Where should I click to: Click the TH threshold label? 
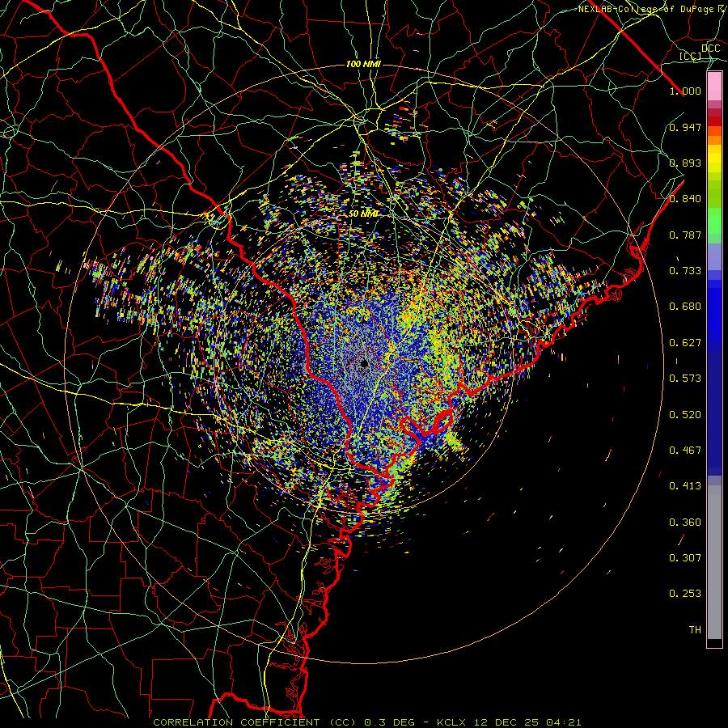pos(695,630)
